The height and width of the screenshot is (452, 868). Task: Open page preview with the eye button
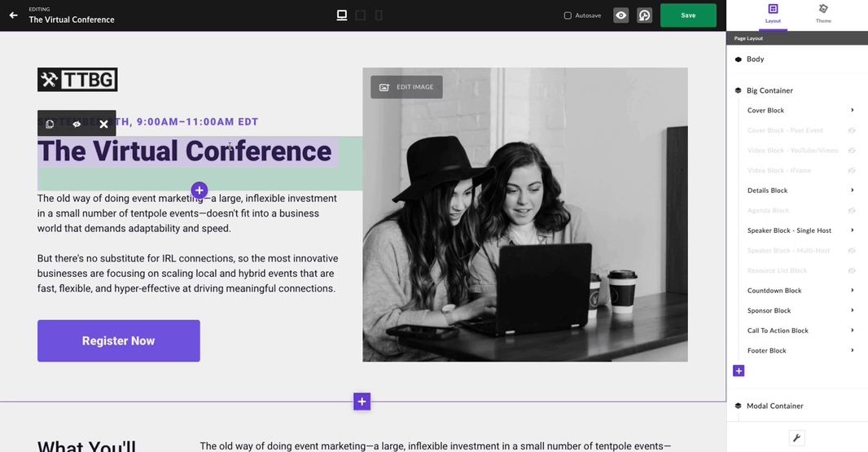coord(621,15)
